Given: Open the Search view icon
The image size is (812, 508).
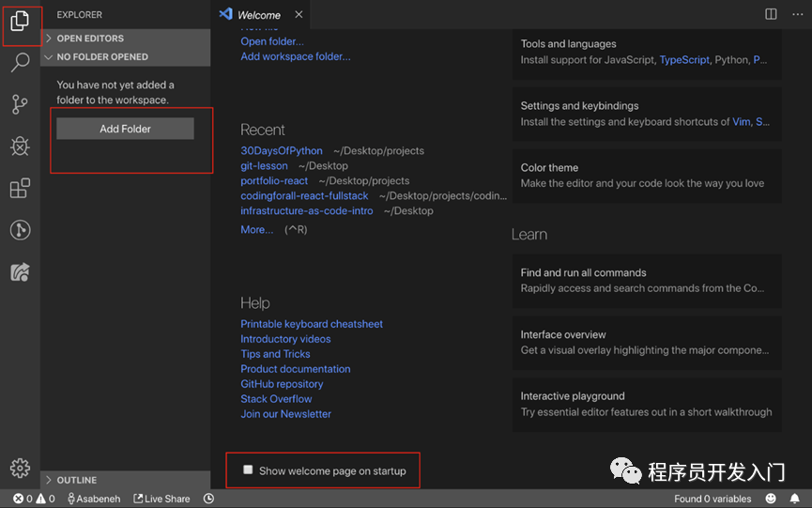Looking at the screenshot, I should click(x=20, y=62).
